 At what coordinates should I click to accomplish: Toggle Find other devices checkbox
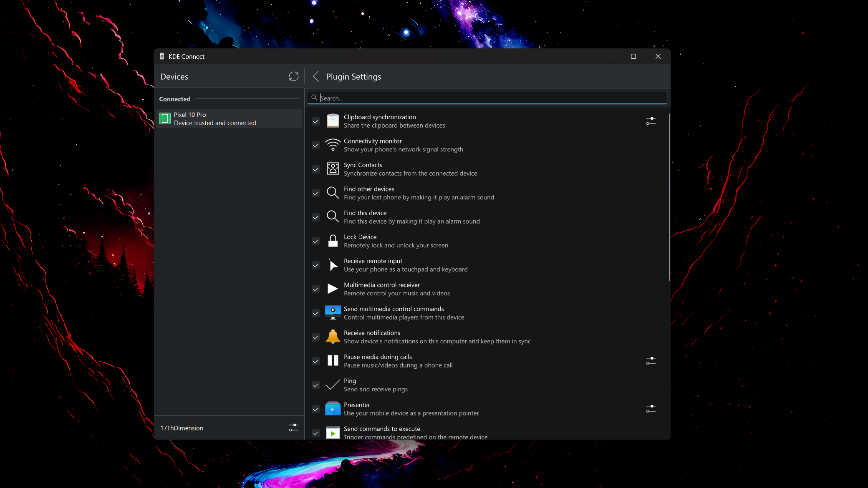tap(316, 193)
